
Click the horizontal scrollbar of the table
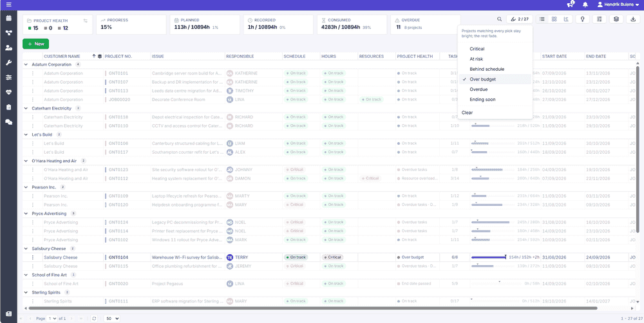pos(313,308)
